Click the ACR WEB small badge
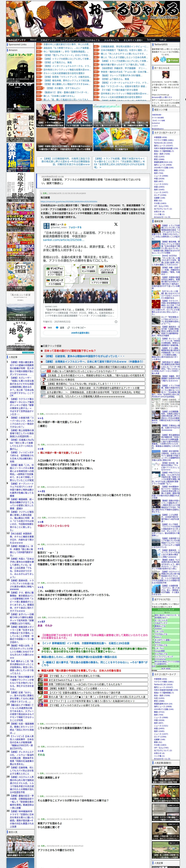 pos(154,670)
